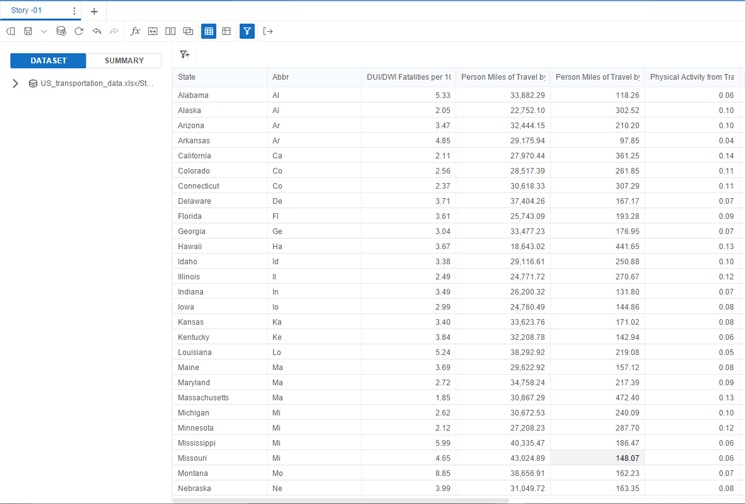Click the 8.85 DUI value for Montana
745x504 pixels.
[408, 473]
